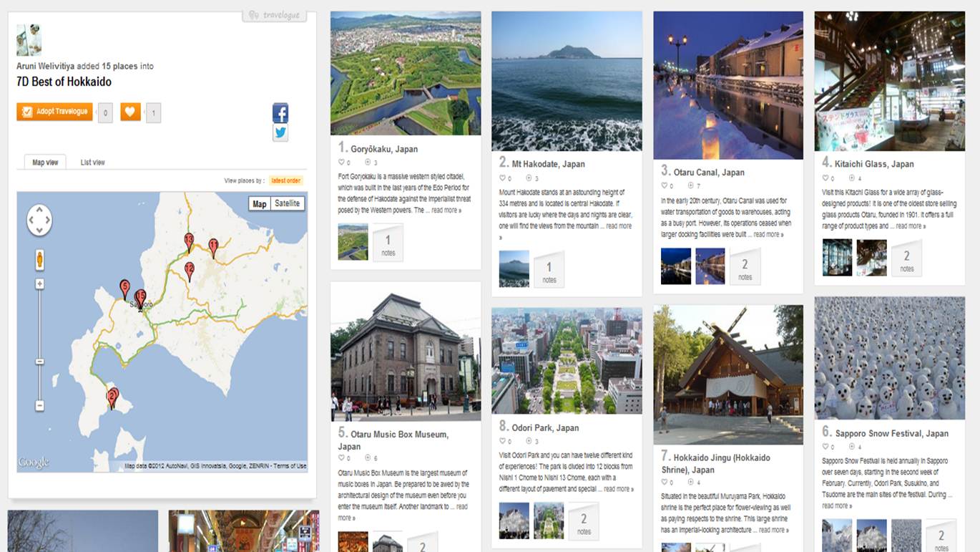Click the orange heart like icon
Image resolution: width=980 pixels, height=552 pixels.
[130, 112]
